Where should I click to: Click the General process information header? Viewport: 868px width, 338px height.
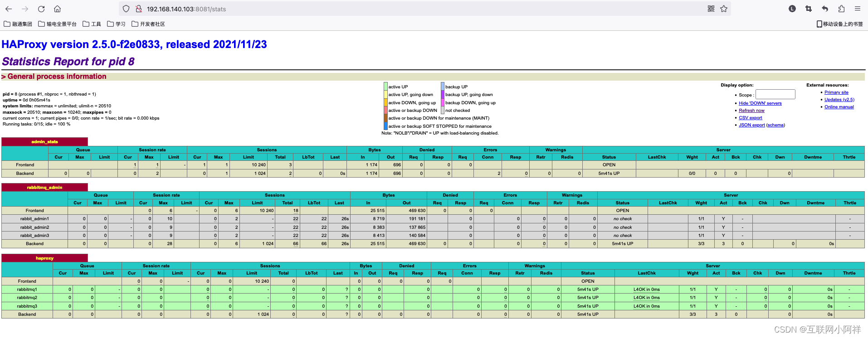tap(54, 77)
